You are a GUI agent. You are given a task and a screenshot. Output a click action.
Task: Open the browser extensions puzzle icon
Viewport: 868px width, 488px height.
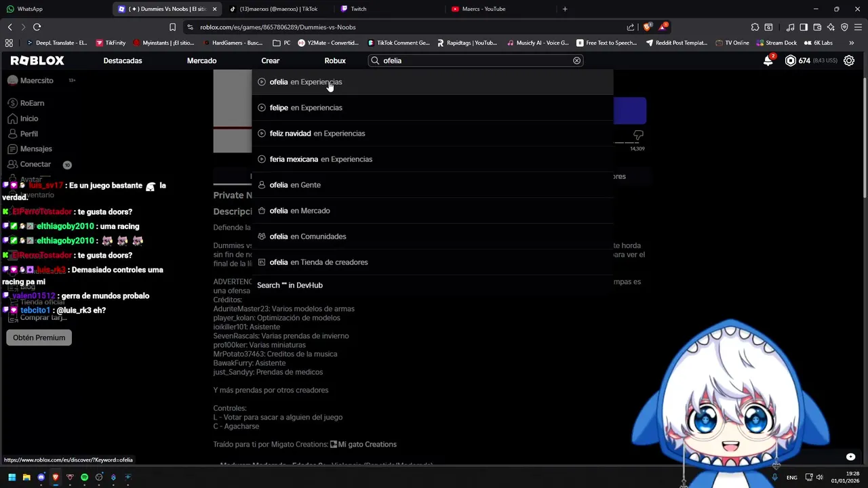pyautogui.click(x=755, y=27)
